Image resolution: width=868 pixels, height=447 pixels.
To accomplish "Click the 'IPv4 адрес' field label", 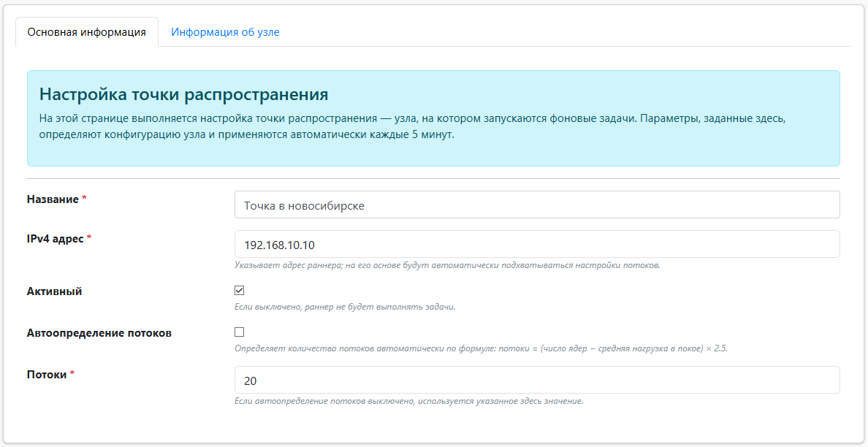I will click(x=55, y=239).
